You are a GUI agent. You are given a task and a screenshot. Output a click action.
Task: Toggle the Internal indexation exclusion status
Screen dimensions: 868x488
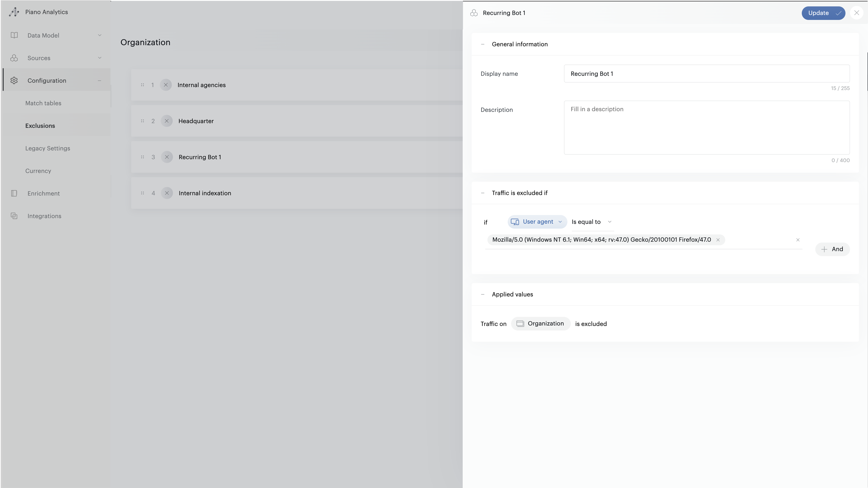(x=167, y=193)
